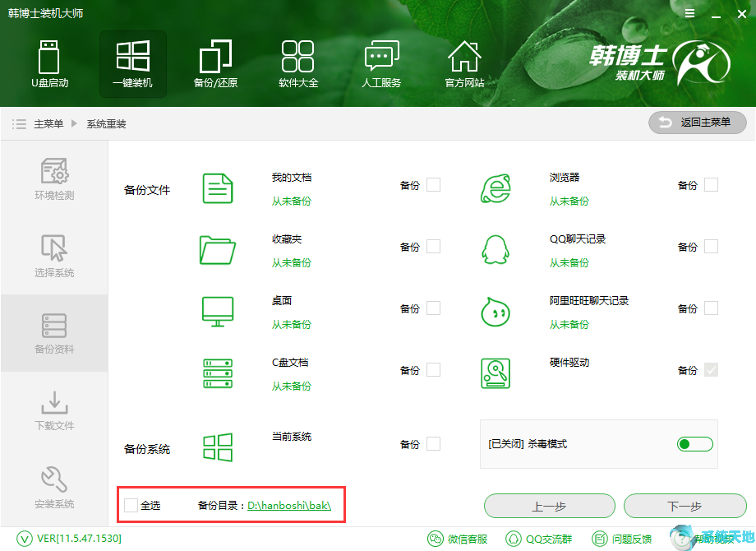756x551 pixels.
Task: Click 从未备份 status under 我的文档
Action: [x=291, y=201]
